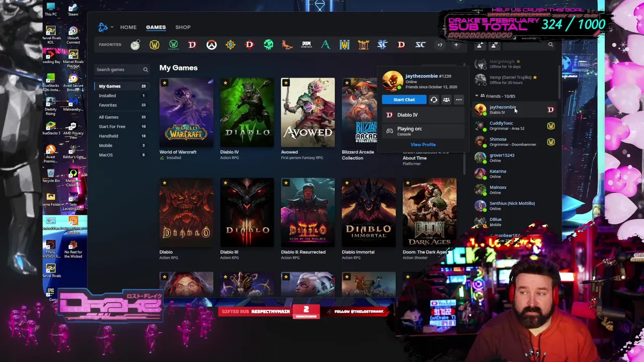
Task: Select friend Malnoxx in friends list
Action: [x=514, y=190]
